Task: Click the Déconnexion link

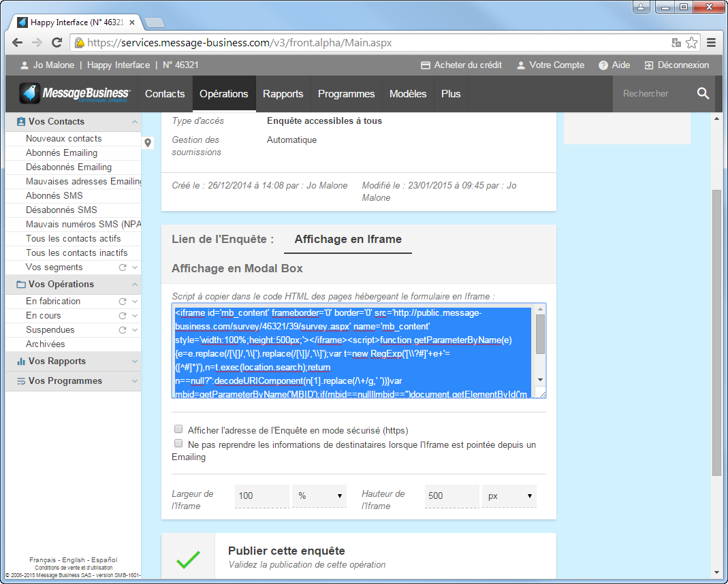Action: click(x=676, y=65)
